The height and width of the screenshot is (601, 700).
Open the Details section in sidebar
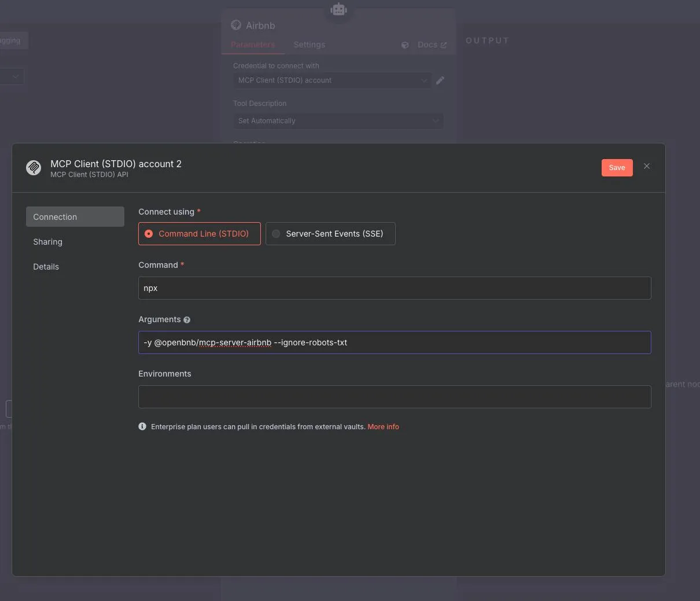46,267
